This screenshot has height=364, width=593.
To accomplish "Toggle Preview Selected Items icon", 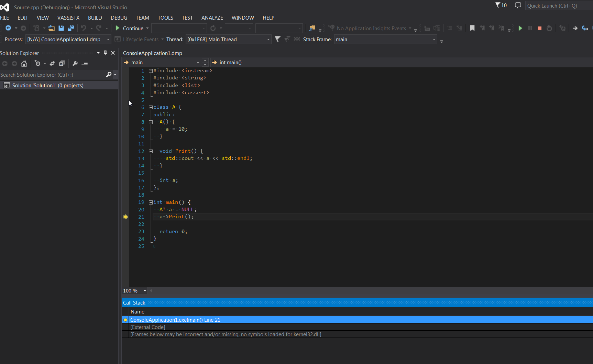I will coord(85,64).
